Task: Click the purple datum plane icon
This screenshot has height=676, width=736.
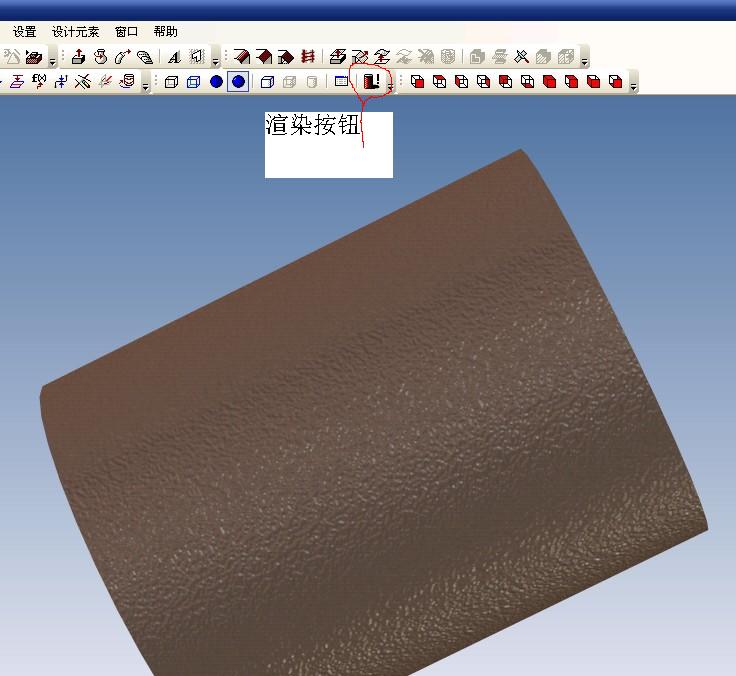Action: click(x=17, y=82)
